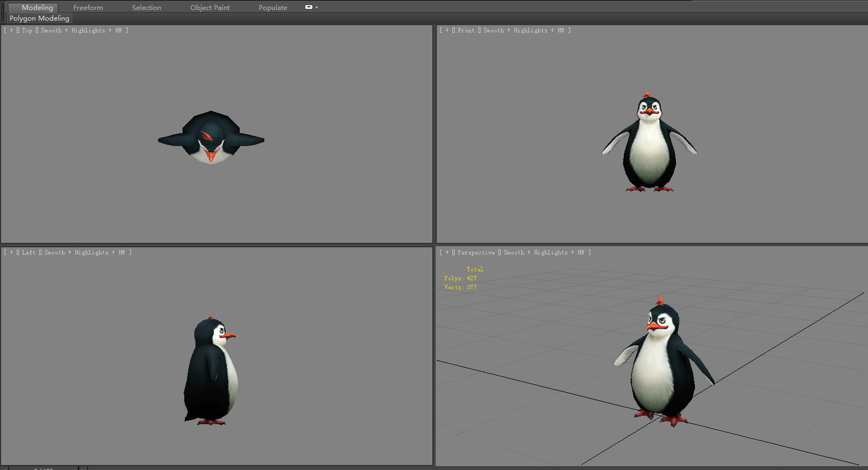Open the Populate ribbon tab
868x470 pixels.
click(273, 7)
